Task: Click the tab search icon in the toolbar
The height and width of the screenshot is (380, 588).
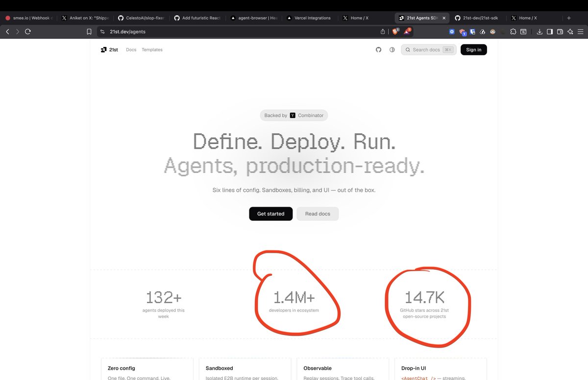Action: (x=523, y=31)
